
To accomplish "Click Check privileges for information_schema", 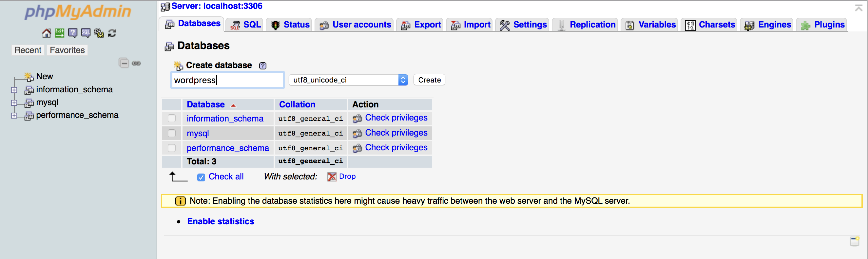I will coord(396,118).
